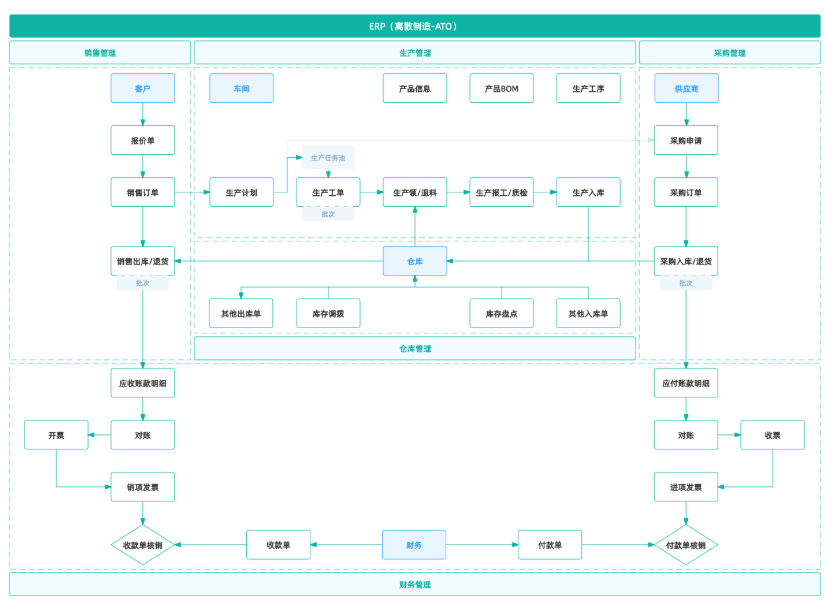Select the 应收账款明细 box
The height and width of the screenshot is (605, 830).
pos(142,383)
